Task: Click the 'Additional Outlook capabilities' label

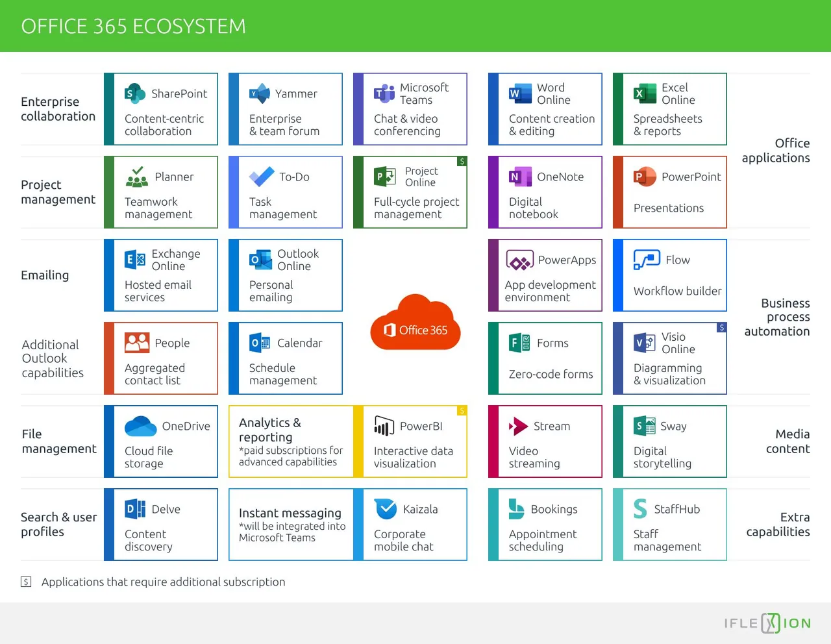Action: click(53, 358)
